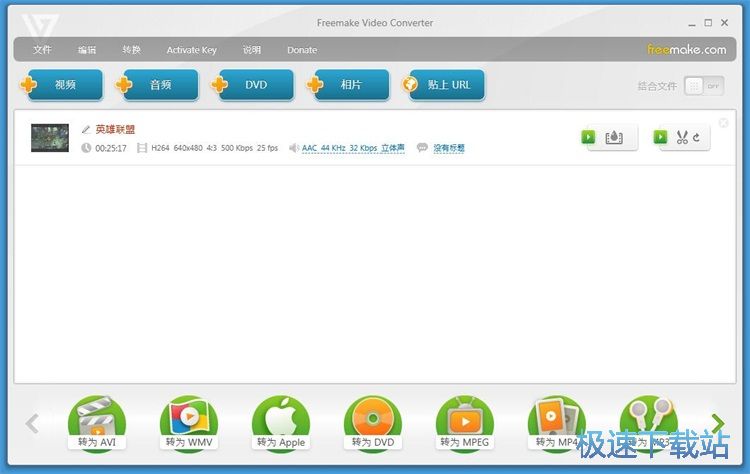This screenshot has height=474, width=750.
Task: Click the Freemake logo at the window corner
Action: coord(40,25)
